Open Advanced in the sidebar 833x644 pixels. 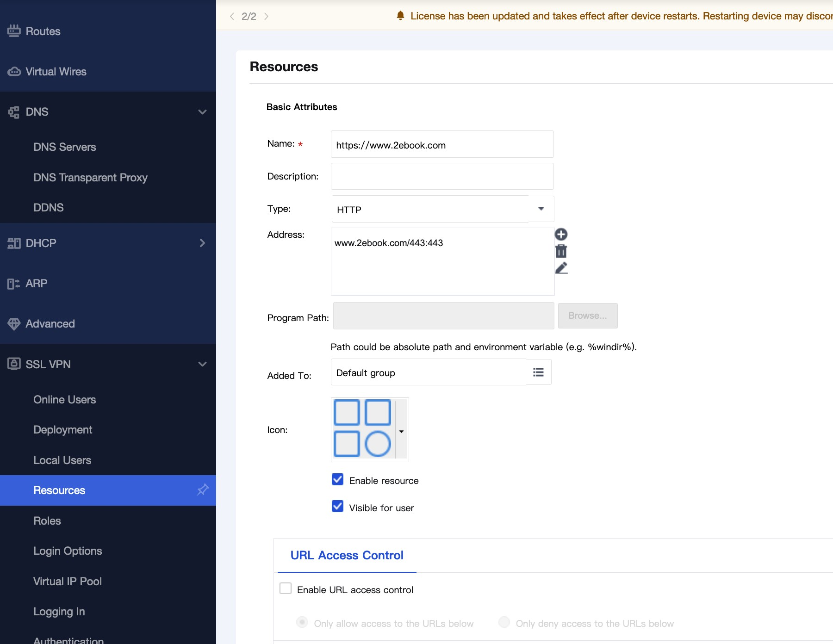[x=50, y=324]
